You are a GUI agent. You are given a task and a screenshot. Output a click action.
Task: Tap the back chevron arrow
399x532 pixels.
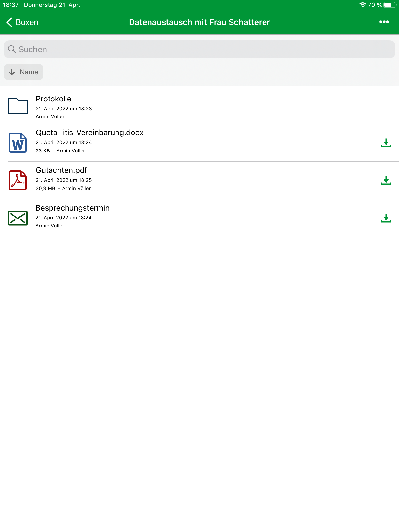pos(9,22)
